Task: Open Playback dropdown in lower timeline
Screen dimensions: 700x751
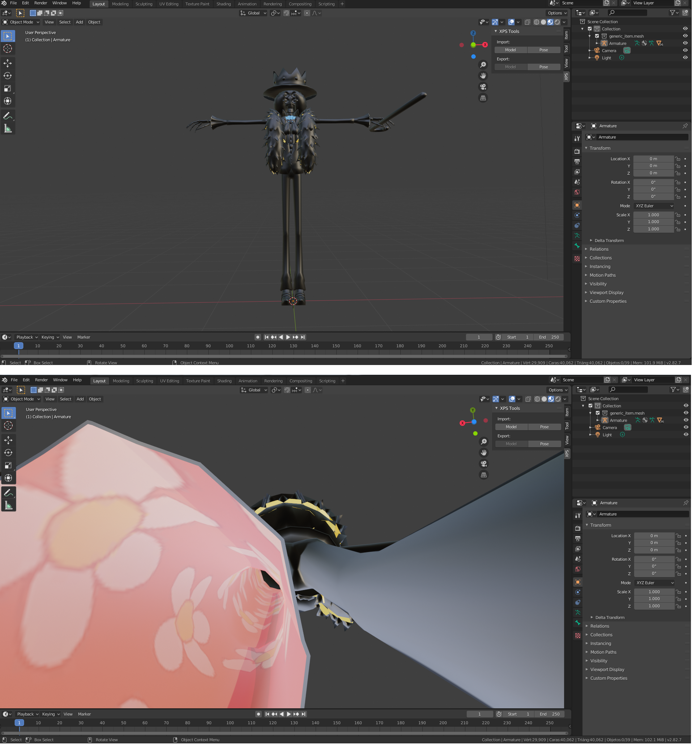Action: (x=27, y=714)
